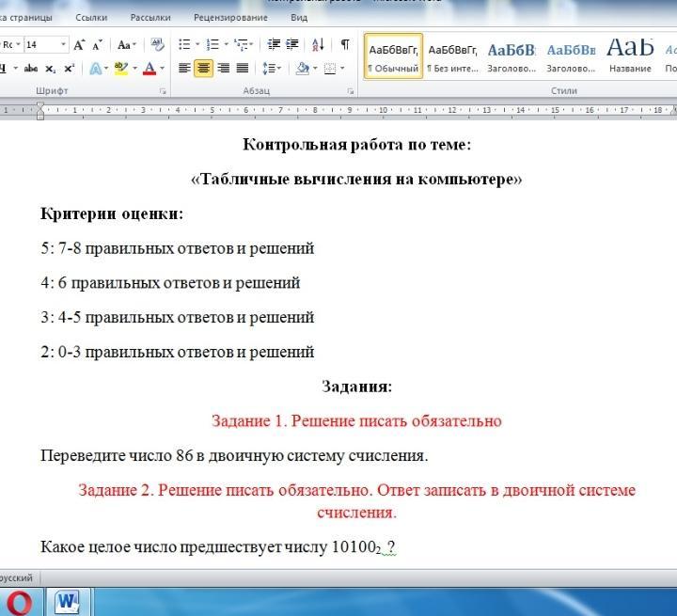The width and height of the screenshot is (677, 616).
Task: Switch to Вид tab
Action: click(x=299, y=18)
